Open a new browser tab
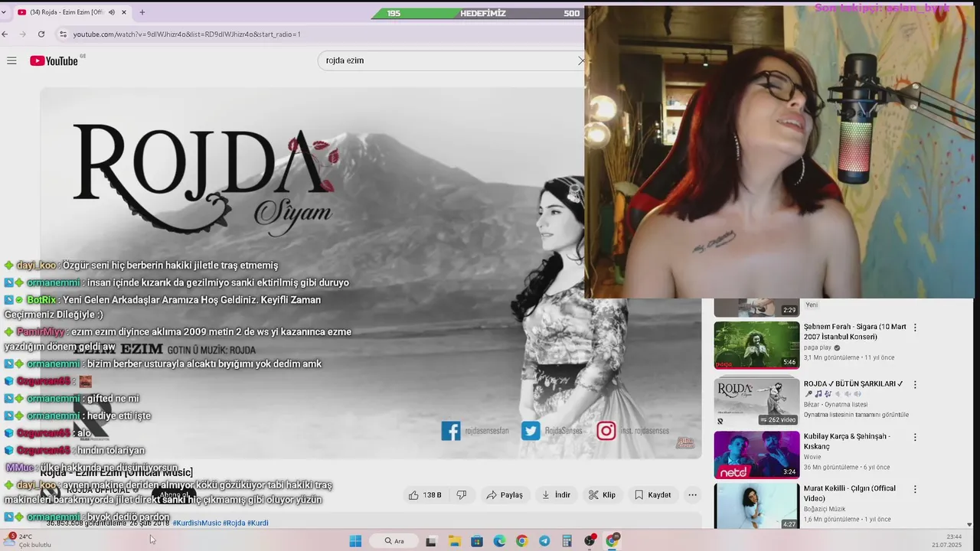Viewport: 980px width, 551px height. click(142, 12)
